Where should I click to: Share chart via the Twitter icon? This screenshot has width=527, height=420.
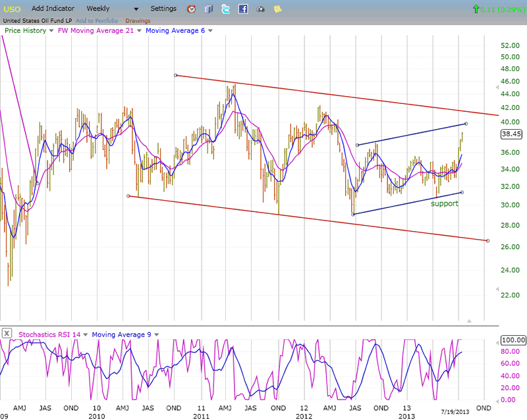point(226,9)
